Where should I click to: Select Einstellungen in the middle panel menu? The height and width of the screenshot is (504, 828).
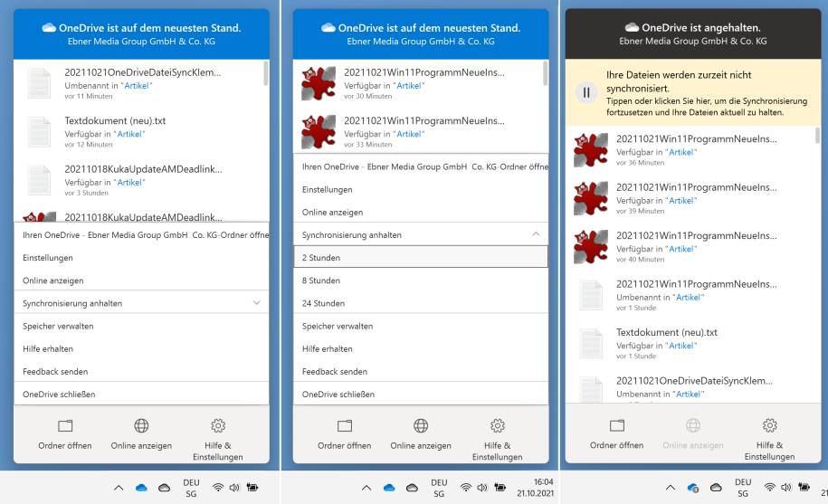[x=421, y=189]
